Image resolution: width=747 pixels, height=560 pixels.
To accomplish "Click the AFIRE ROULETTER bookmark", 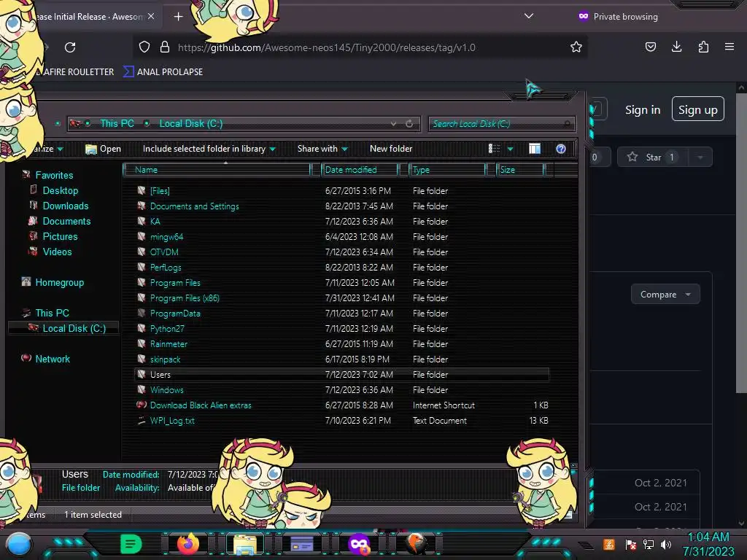I will tap(75, 72).
